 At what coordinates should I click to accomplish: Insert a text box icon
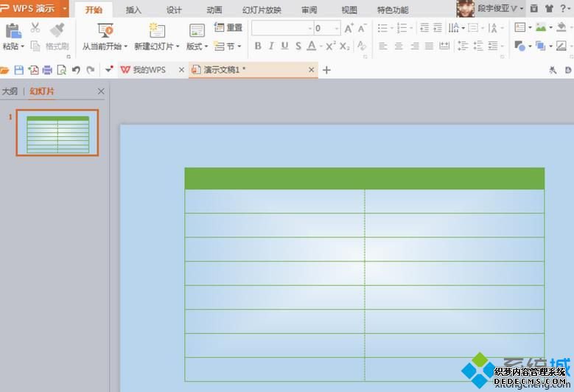click(x=519, y=27)
